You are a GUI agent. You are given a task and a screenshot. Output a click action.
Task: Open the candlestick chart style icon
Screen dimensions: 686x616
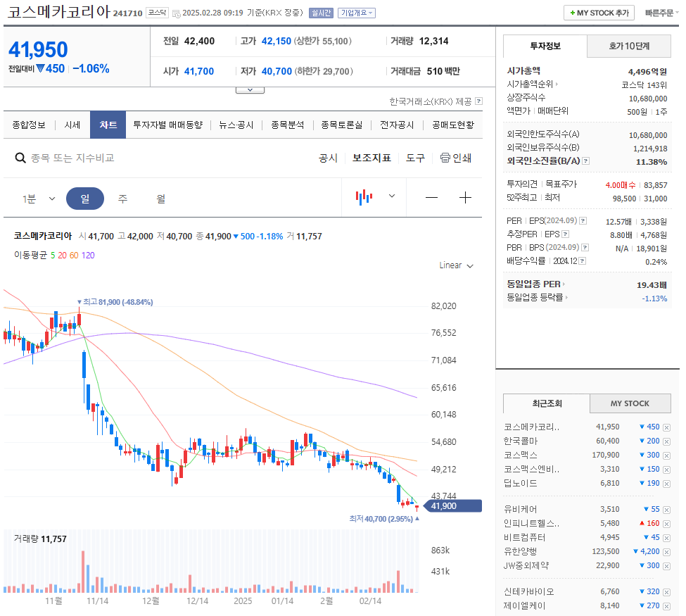[x=362, y=196]
